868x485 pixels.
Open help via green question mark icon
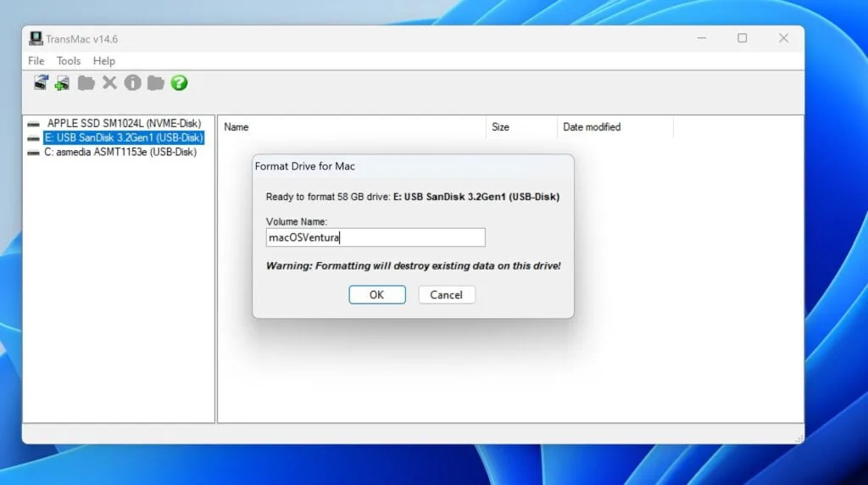tap(179, 83)
